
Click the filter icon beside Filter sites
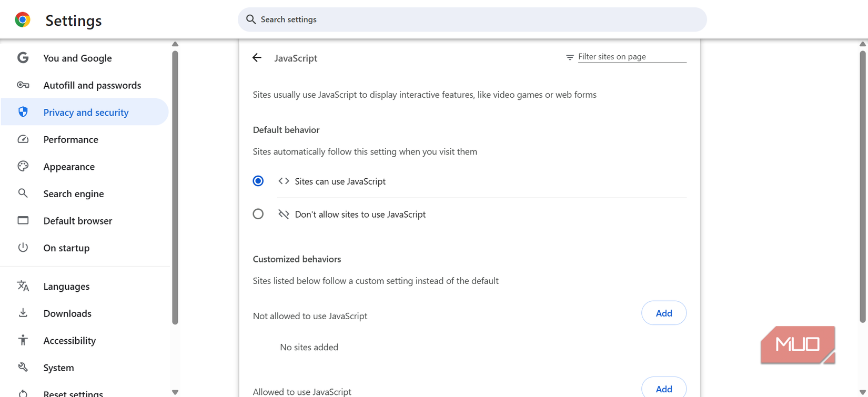click(570, 57)
